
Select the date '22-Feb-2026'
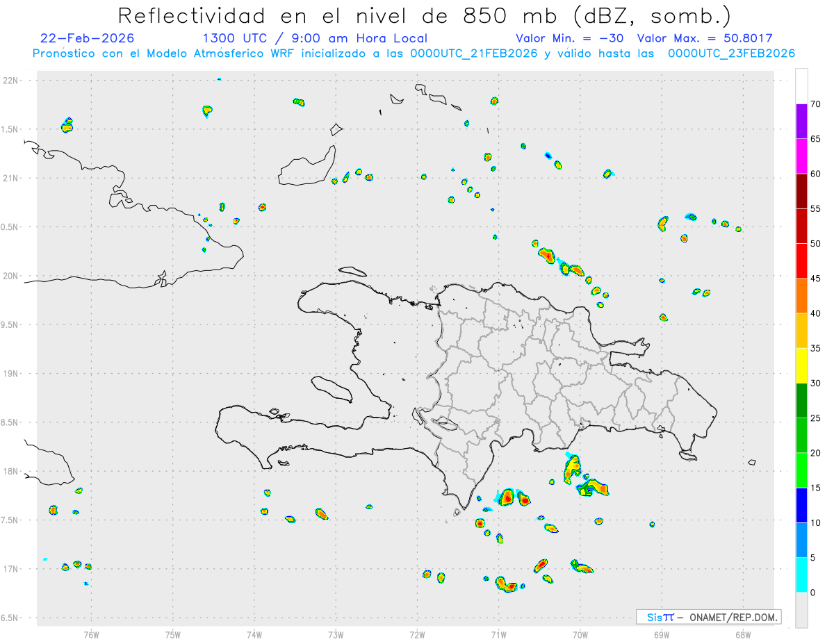tap(88, 38)
